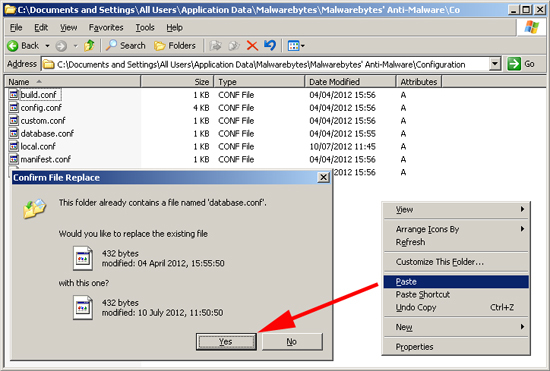Expand the New submenu in context menu

pyautogui.click(x=522, y=327)
